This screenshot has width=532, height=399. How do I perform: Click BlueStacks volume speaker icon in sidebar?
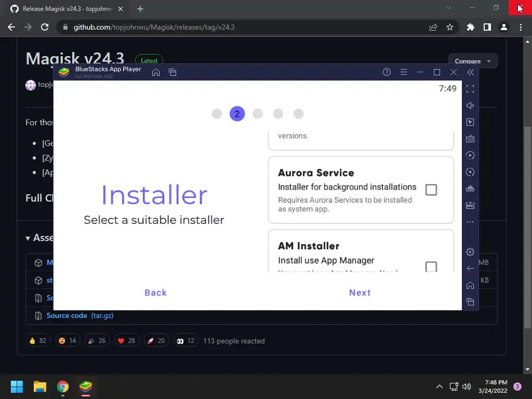[x=470, y=105]
